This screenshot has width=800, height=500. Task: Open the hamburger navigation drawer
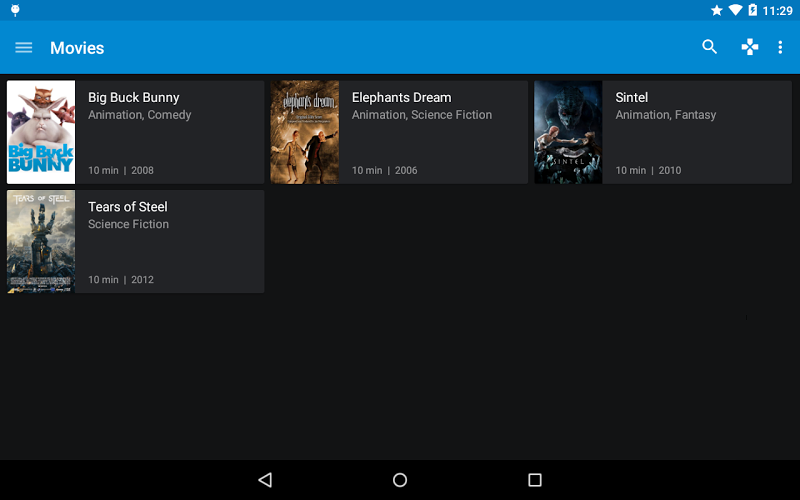click(24, 48)
